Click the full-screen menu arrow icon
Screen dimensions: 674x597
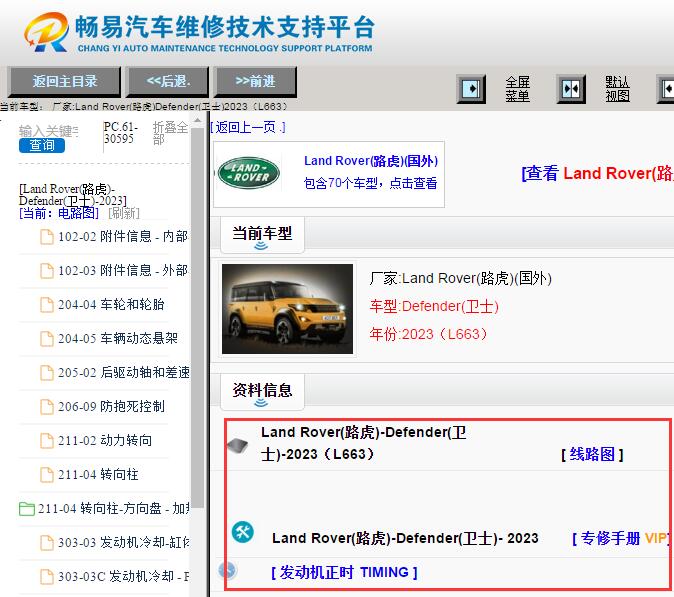[x=472, y=89]
